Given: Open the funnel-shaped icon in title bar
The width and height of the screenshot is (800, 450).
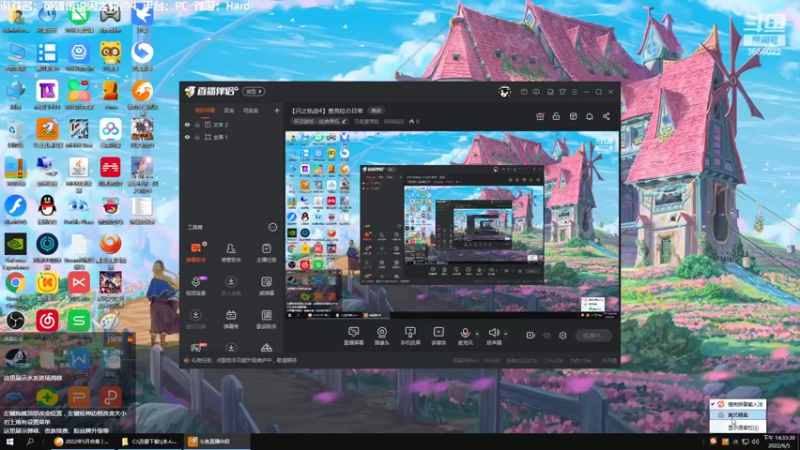Looking at the screenshot, I should click(562, 92).
